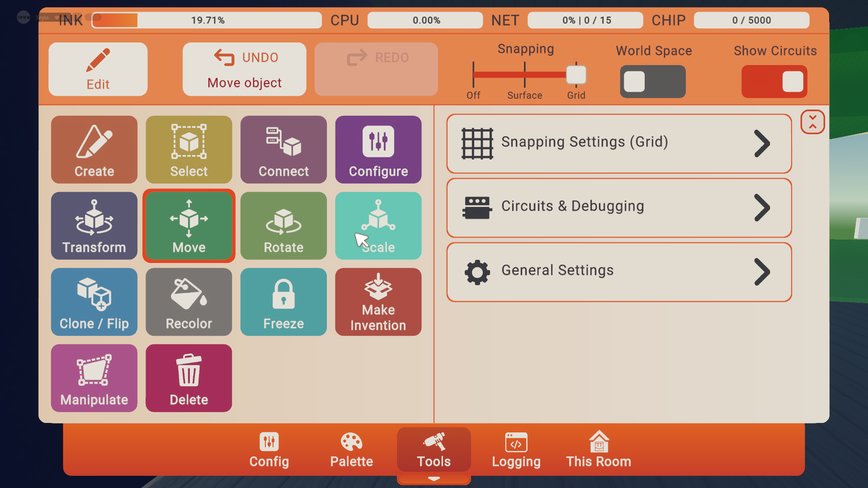Set snapping slider to Off
Screen dimensions: 868x488
[x=473, y=75]
